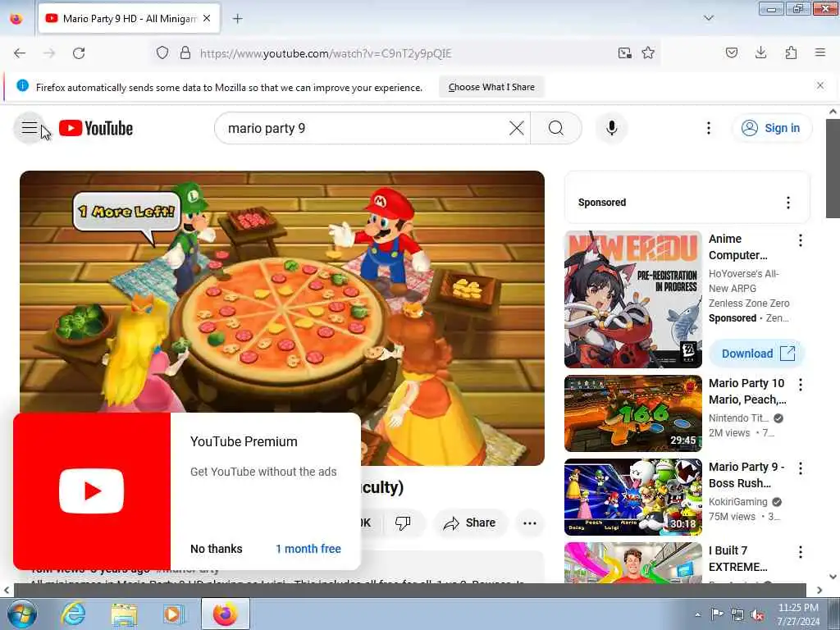The image size is (840, 630).
Task: Open options for Mario Party 10 video
Action: tap(801, 385)
